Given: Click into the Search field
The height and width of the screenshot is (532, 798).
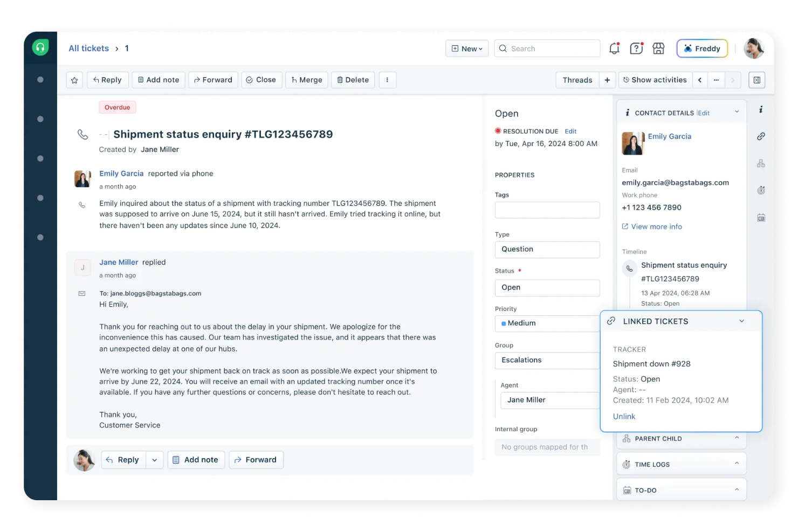Looking at the screenshot, I should pos(547,48).
